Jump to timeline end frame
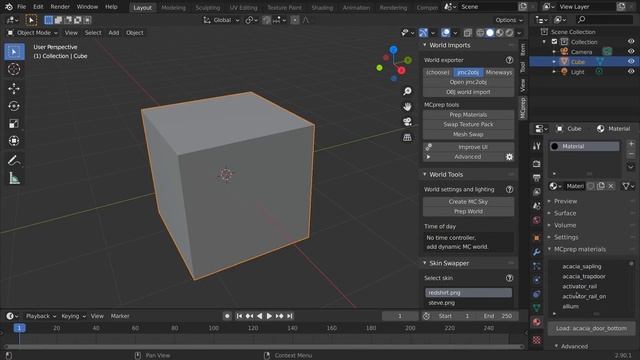Image resolution: width=640 pixels, height=360 pixels. pos(289,316)
